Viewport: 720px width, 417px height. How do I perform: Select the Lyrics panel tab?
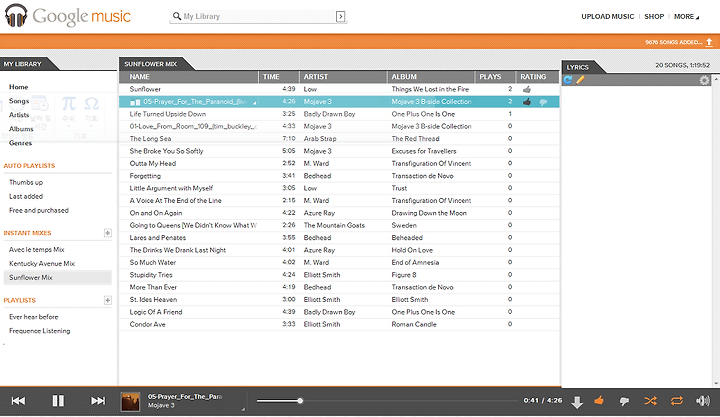578,67
